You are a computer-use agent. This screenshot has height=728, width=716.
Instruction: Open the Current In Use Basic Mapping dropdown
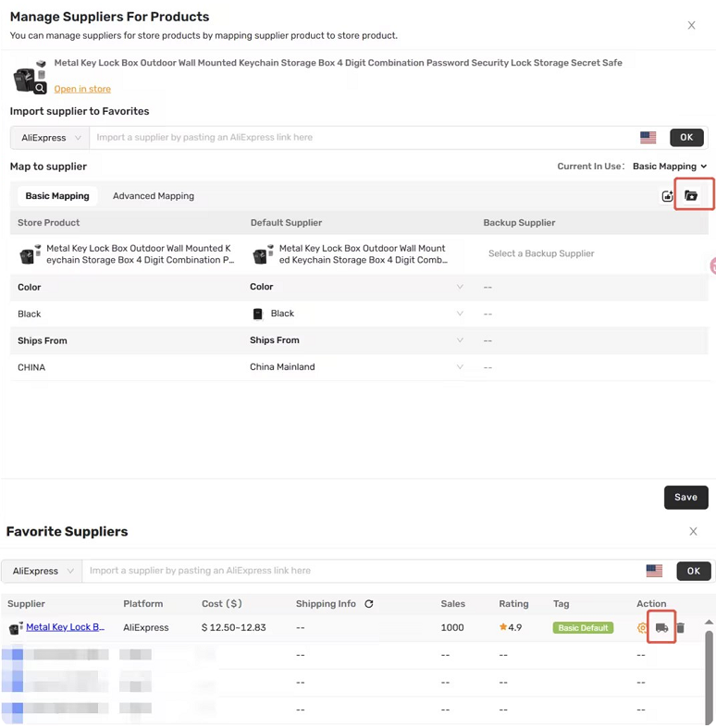coord(670,167)
